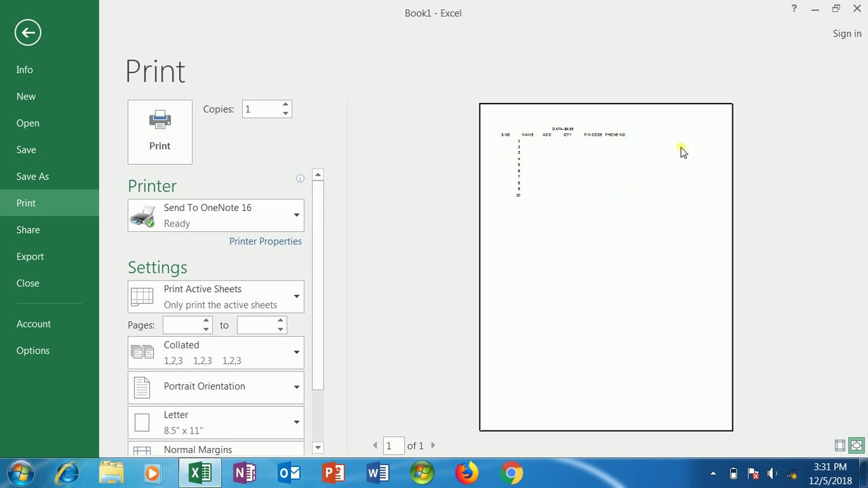Click the large Print button
This screenshot has width=868, height=488.
(160, 132)
